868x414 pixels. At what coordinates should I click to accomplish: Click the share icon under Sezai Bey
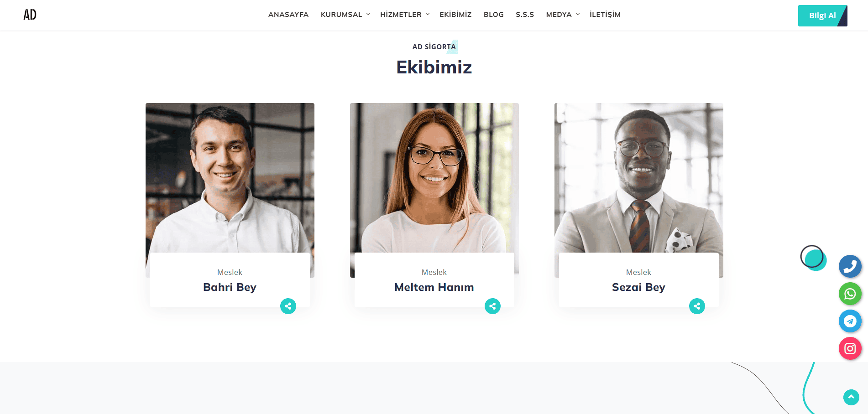pos(697,306)
